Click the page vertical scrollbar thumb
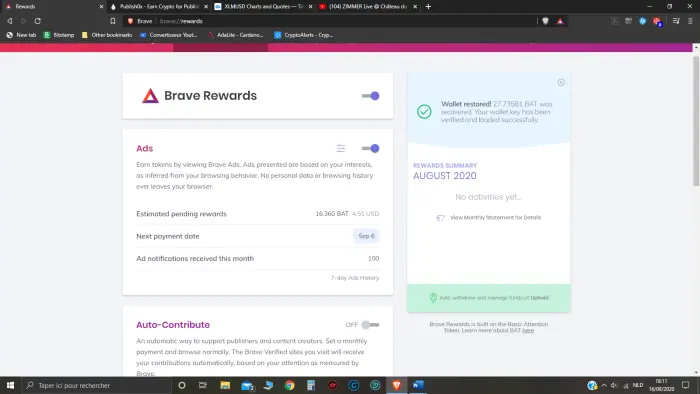Image resolution: width=700 pixels, height=394 pixels. coord(696,120)
